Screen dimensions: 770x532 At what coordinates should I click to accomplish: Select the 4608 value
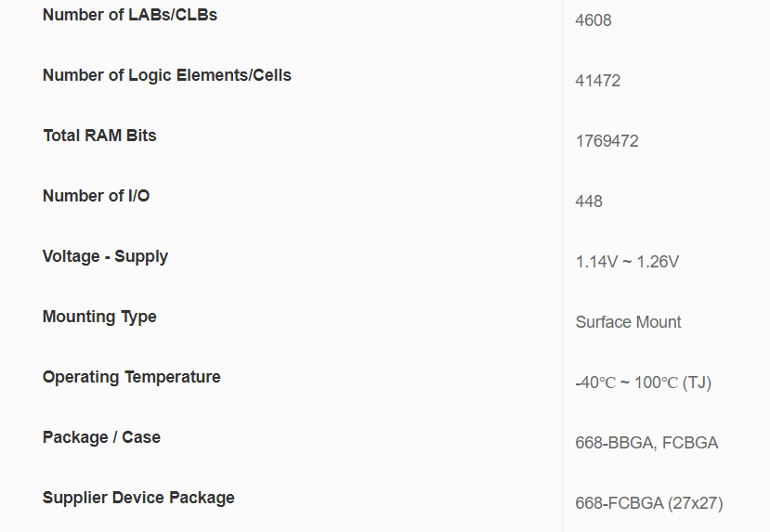(594, 20)
